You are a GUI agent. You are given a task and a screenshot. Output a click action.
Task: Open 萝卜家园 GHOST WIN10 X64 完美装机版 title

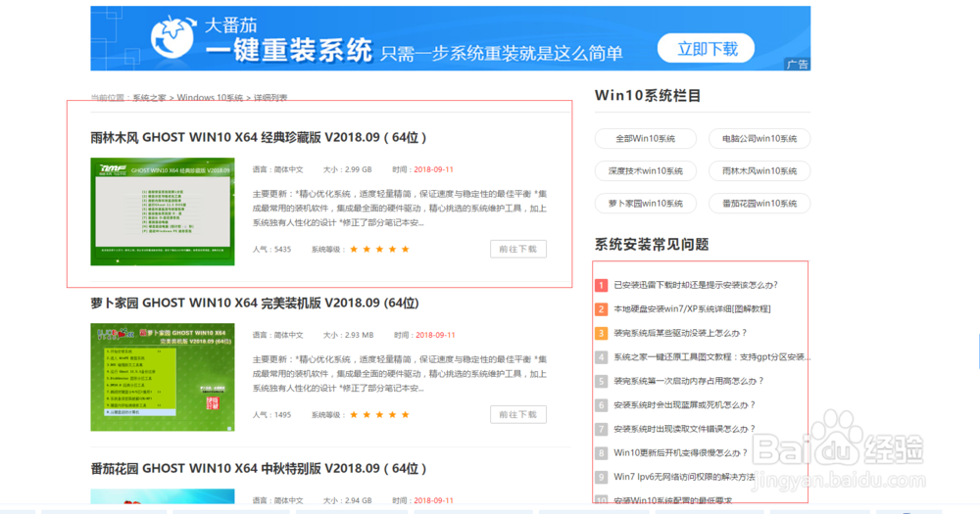point(255,303)
